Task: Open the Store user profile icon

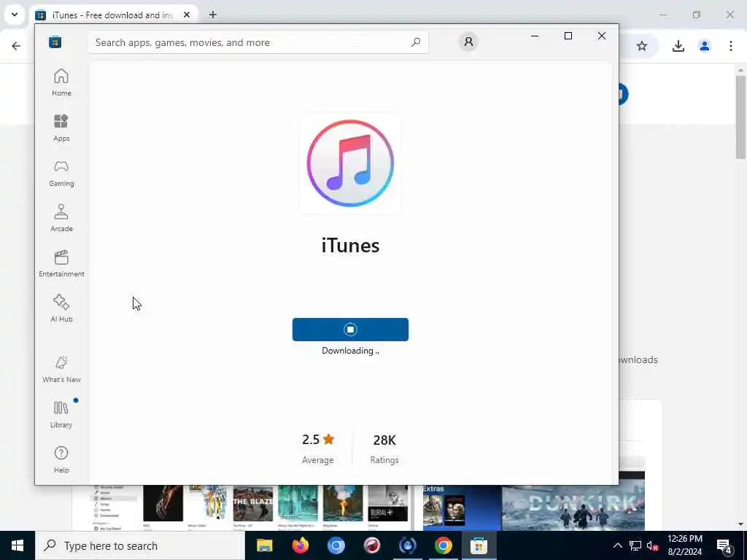Action: [x=468, y=42]
